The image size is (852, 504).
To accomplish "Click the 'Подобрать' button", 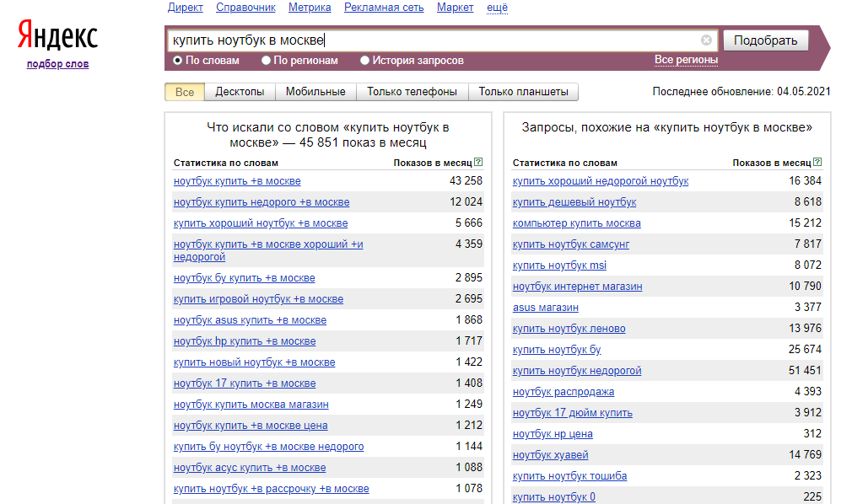I will click(x=766, y=40).
